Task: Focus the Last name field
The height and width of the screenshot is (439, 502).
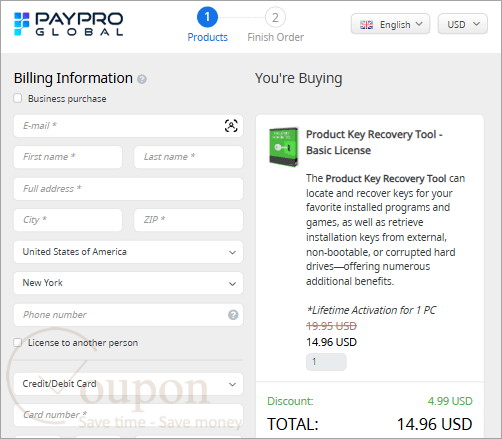Action: (188, 157)
